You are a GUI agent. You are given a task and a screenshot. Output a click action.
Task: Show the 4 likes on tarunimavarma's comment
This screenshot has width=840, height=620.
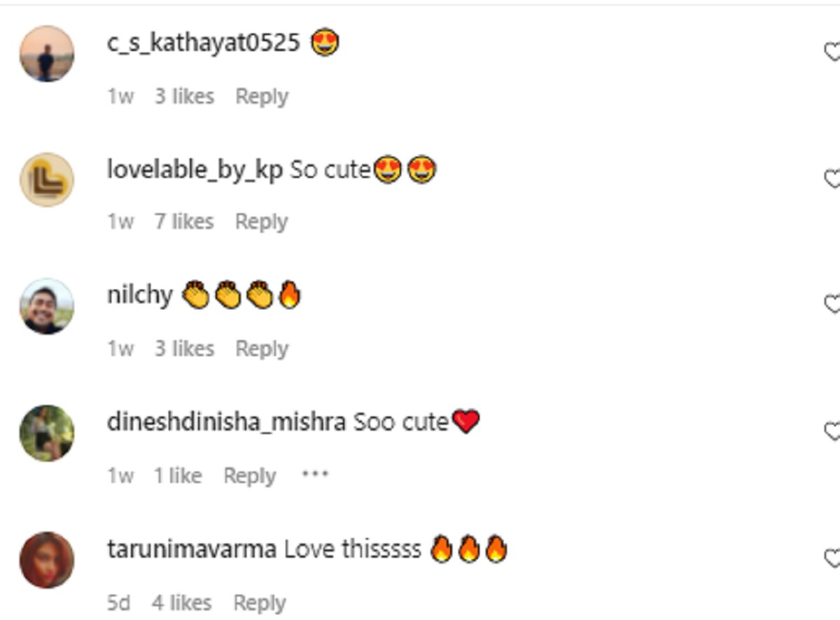[x=182, y=603]
